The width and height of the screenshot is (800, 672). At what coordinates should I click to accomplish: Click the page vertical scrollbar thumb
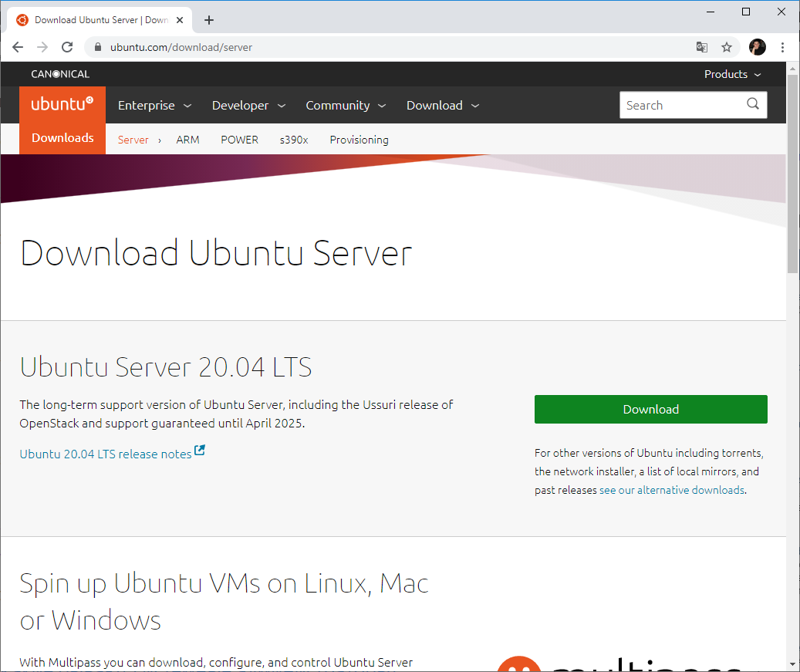[792, 174]
